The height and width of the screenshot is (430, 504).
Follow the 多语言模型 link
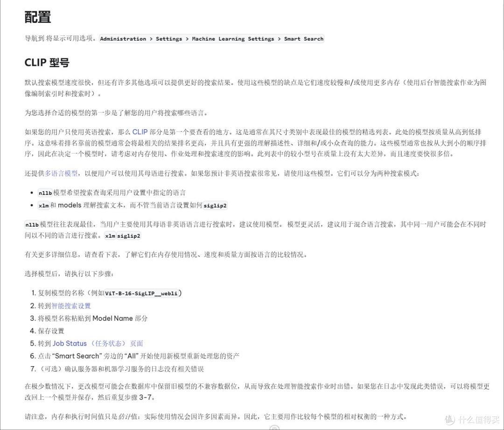click(61, 173)
